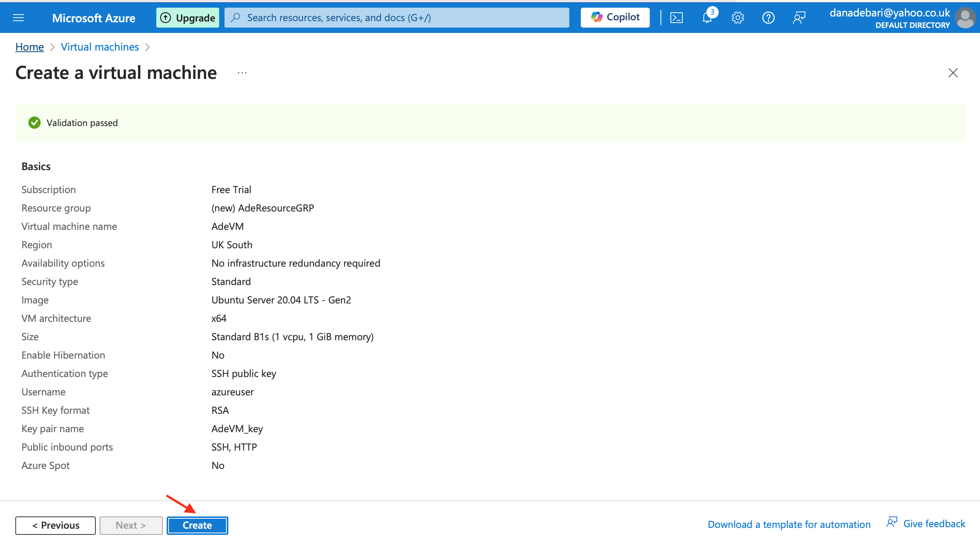The width and height of the screenshot is (980, 554).
Task: Open Download a template for automation
Action: [789, 524]
